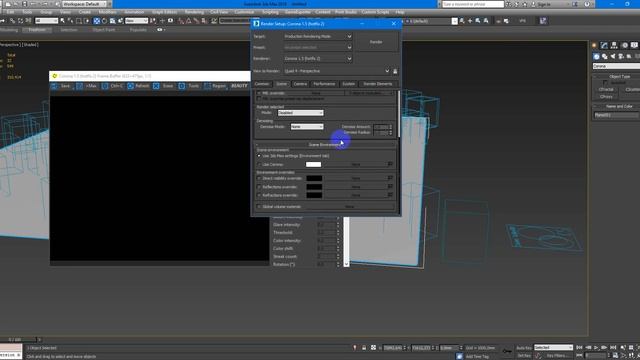Click the black Reflections override color swatch
This screenshot has height=360, width=640.
tap(314, 187)
